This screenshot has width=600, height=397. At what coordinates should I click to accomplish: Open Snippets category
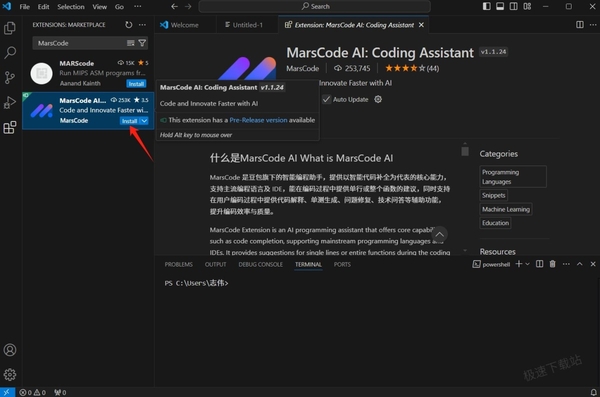click(x=494, y=195)
